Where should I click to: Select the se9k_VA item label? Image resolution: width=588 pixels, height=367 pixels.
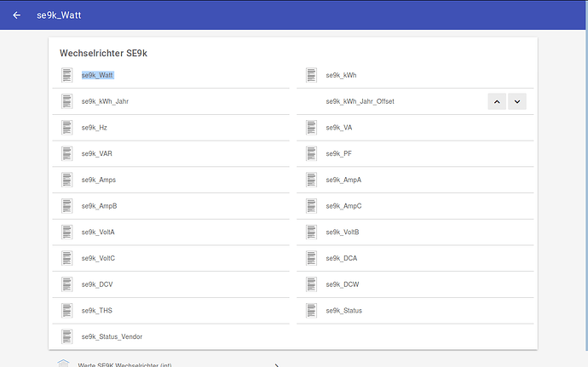coord(339,128)
